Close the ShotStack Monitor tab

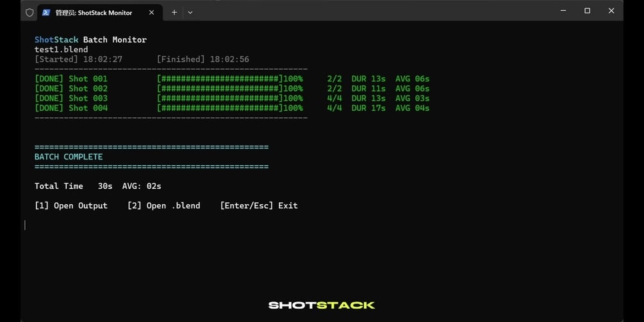(x=152, y=12)
